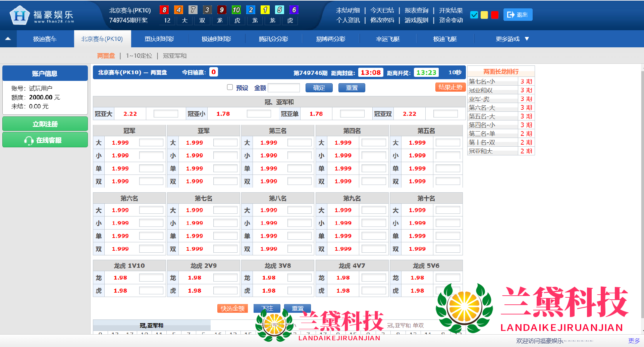The height and width of the screenshot is (347, 644).
Task: Switch to the 极速赛车 tab
Action: click(45, 39)
